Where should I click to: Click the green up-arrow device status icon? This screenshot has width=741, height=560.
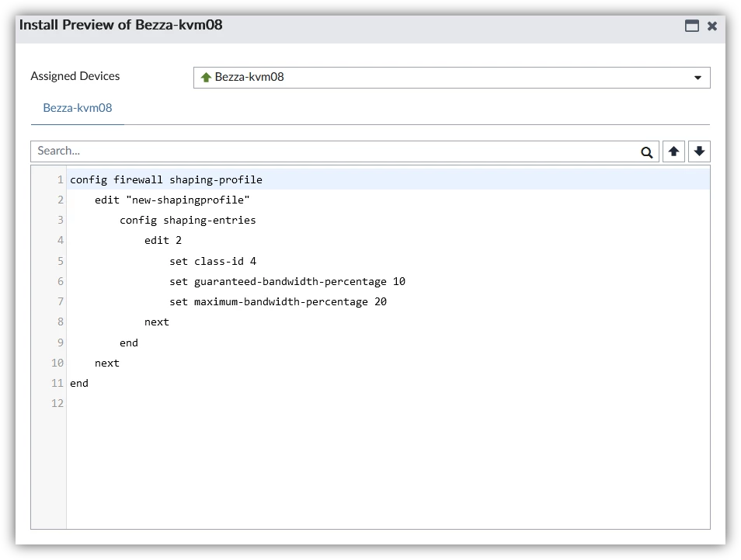point(206,77)
